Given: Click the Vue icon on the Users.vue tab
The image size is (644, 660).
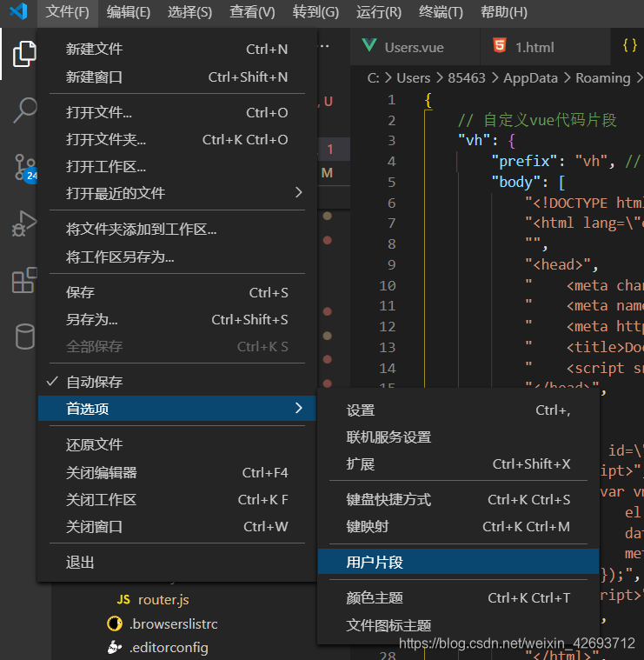Looking at the screenshot, I should (369, 45).
